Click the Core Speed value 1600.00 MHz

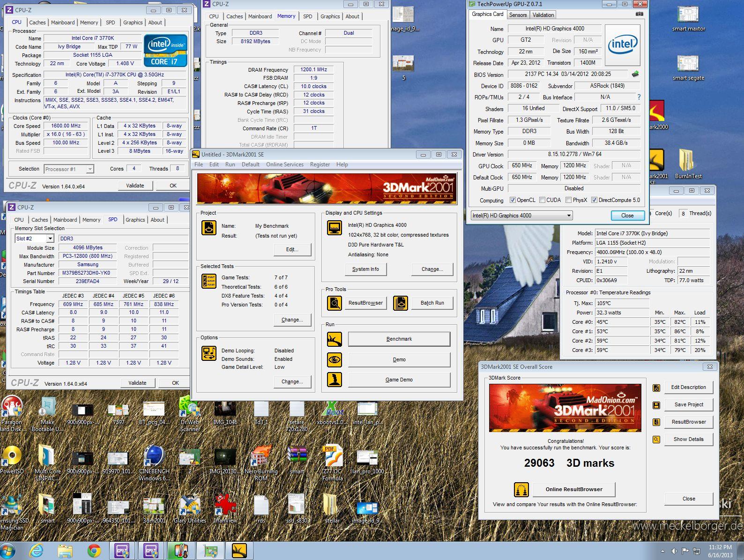click(66, 126)
